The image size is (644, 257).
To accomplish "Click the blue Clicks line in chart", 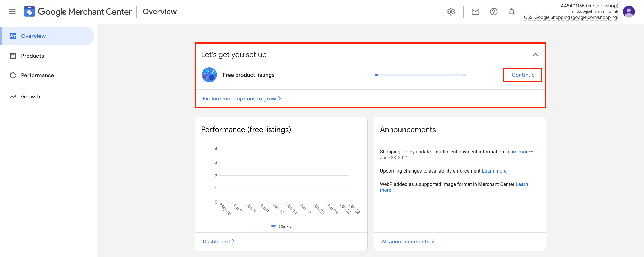I will [284, 202].
